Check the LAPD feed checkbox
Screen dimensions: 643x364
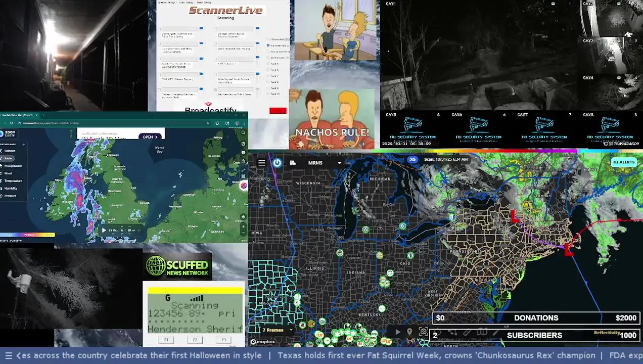coord(215,44)
